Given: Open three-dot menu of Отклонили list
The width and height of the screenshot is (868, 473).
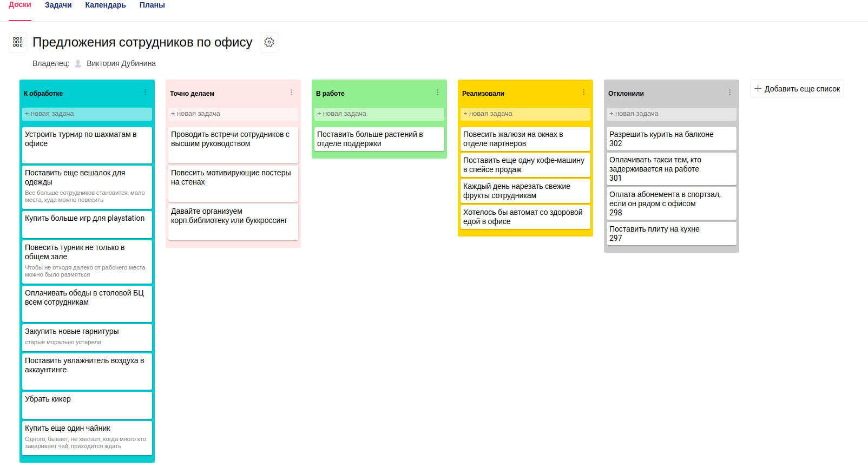Looking at the screenshot, I should (729, 93).
